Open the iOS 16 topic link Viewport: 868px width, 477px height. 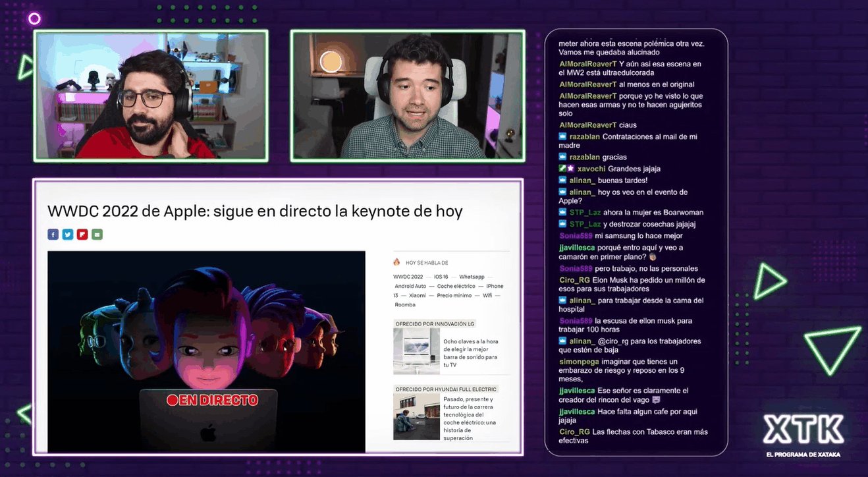[441, 277]
